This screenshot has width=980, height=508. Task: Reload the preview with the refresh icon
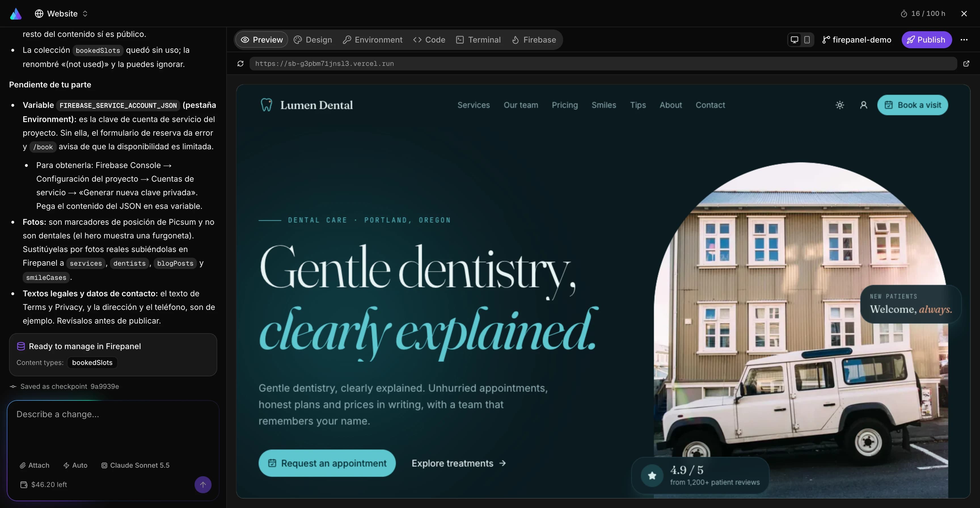pos(240,64)
